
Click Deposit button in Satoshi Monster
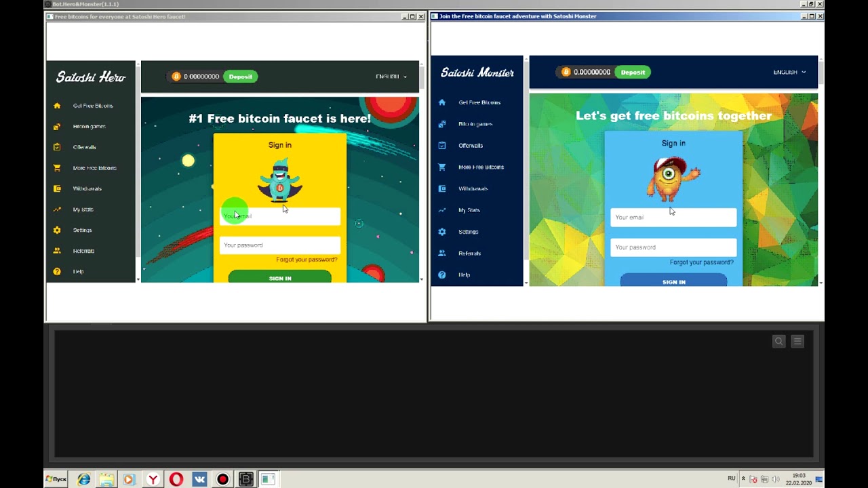coord(633,72)
